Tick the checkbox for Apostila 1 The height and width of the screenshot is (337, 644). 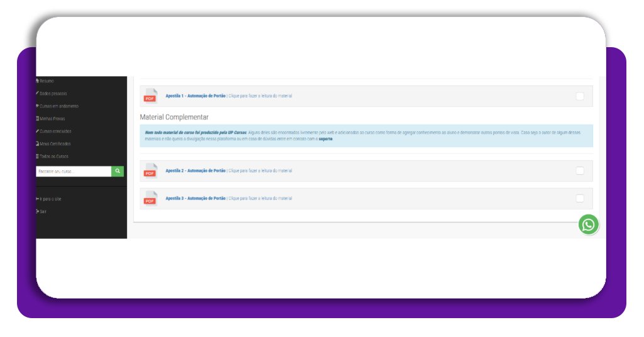[x=579, y=96]
